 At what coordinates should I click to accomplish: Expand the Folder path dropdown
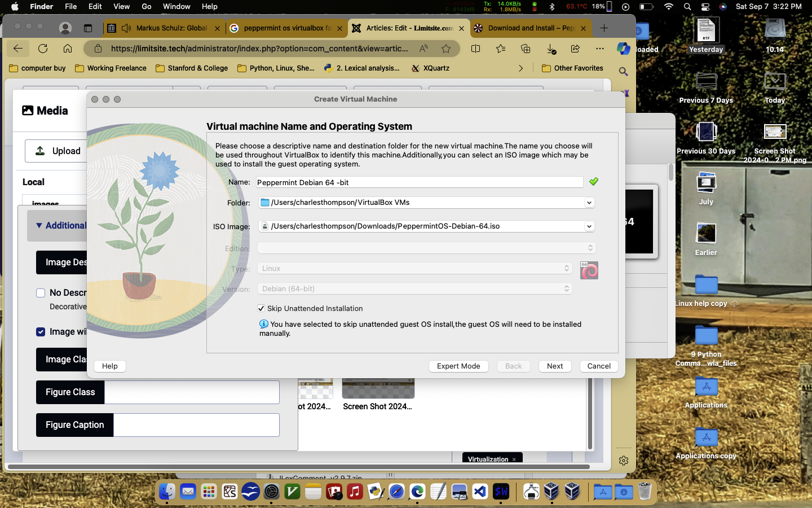coord(589,203)
